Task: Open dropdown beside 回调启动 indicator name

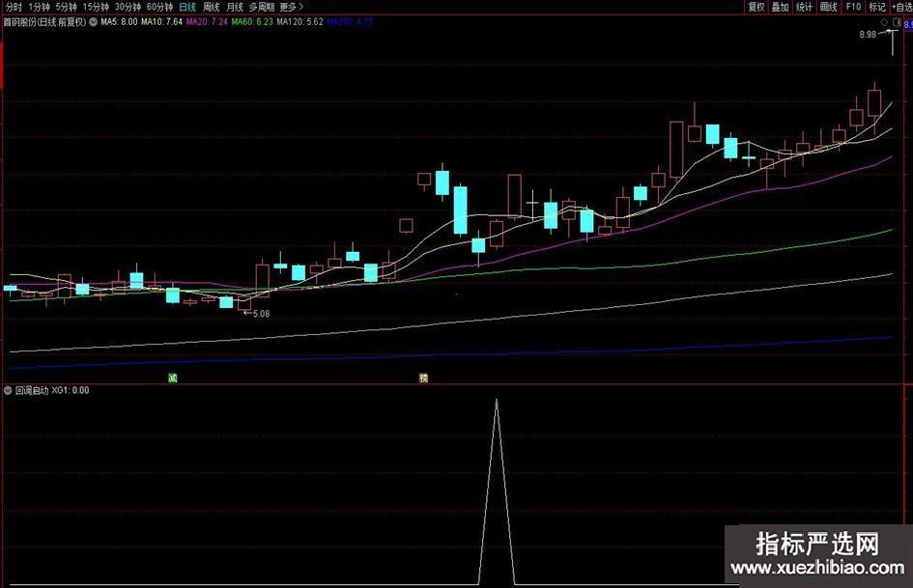Action: tap(8, 391)
